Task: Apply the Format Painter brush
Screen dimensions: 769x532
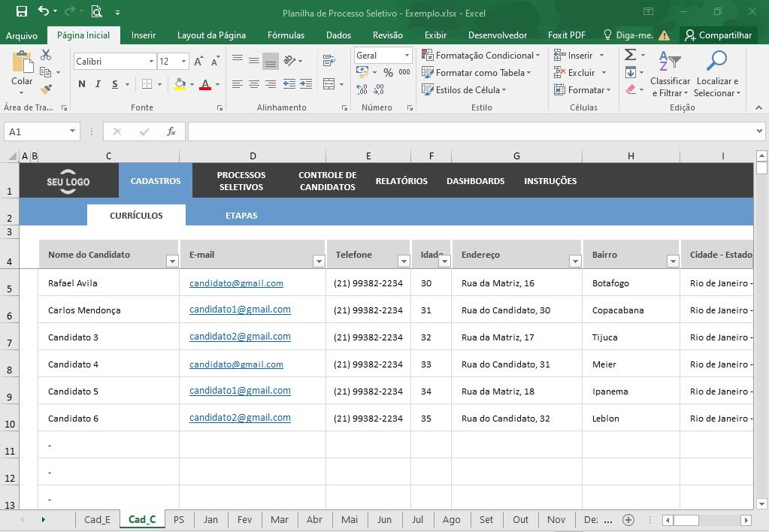Action: (x=46, y=89)
